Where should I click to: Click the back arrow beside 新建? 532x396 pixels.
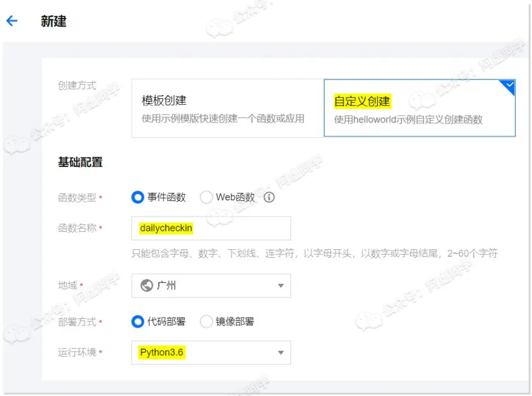click(12, 21)
